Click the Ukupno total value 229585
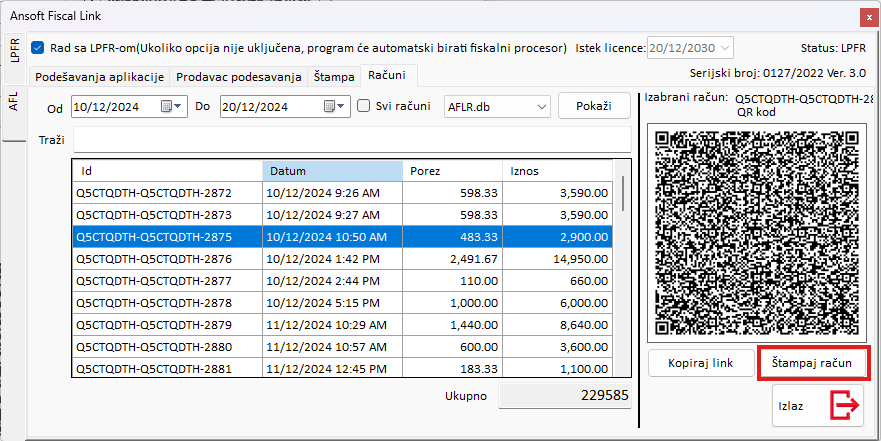This screenshot has height=441, width=881. (x=564, y=395)
